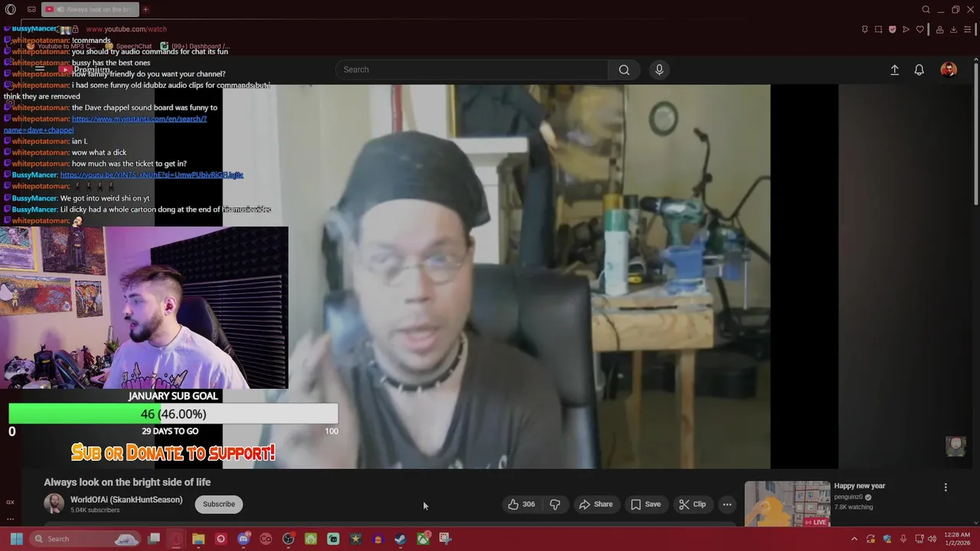Click the microphone tray icon
Viewport: 980px width, 551px height.
903,539
